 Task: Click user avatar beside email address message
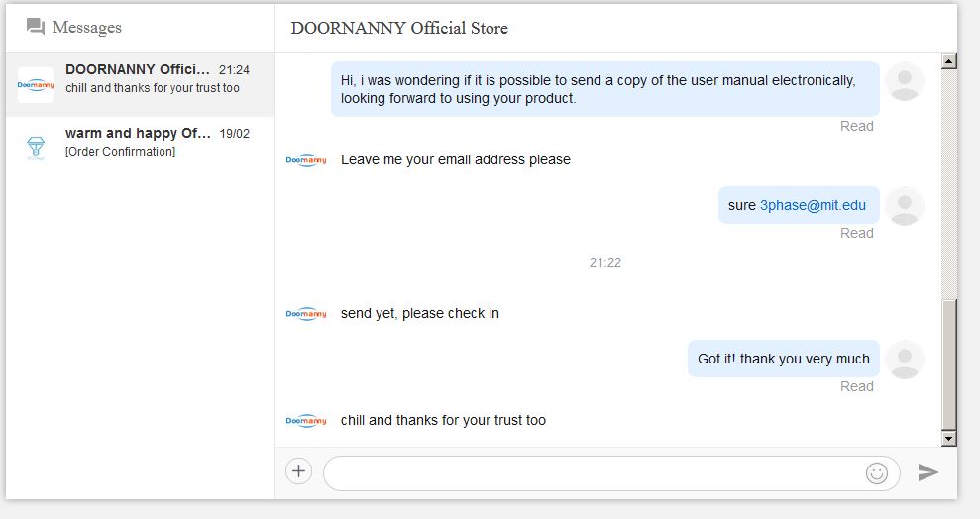tap(905, 206)
